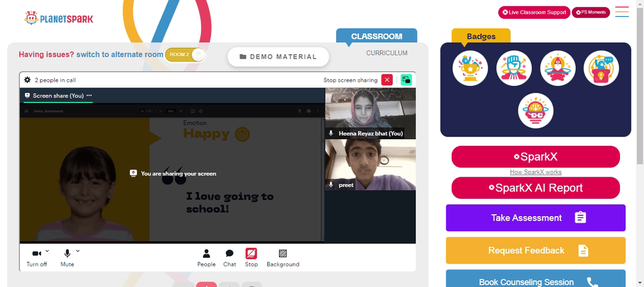
Task: Click the Request Feedback button
Action: (x=536, y=250)
